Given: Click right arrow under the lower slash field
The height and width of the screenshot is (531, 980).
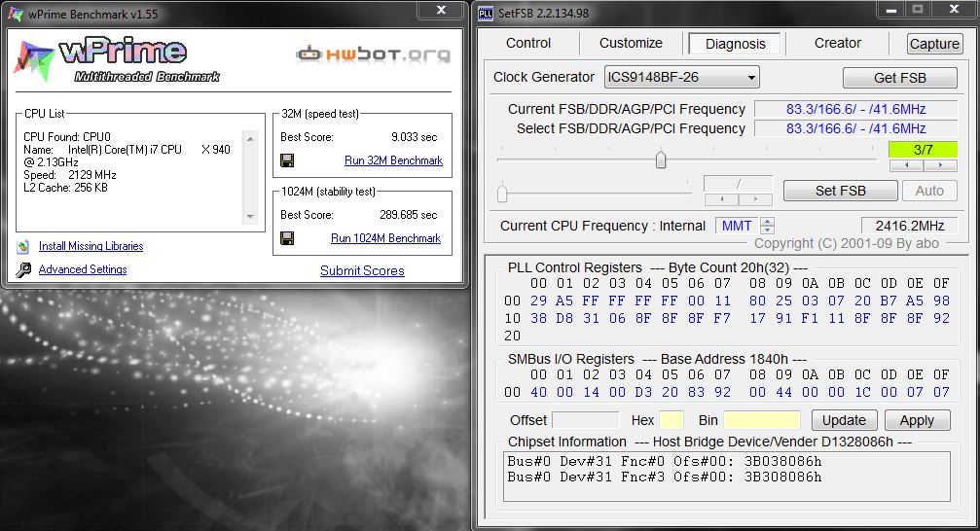Looking at the screenshot, I should coord(755,199).
